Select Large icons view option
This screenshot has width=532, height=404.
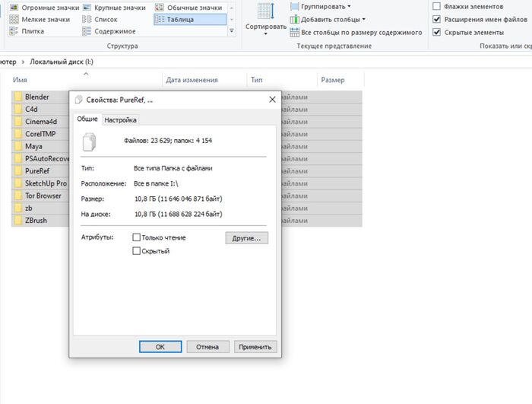tap(115, 7)
